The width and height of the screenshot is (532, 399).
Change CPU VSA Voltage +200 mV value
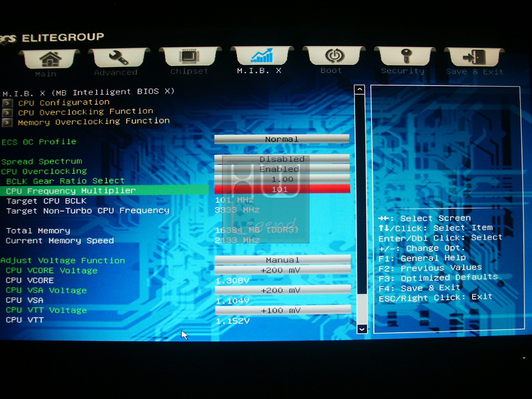(283, 290)
